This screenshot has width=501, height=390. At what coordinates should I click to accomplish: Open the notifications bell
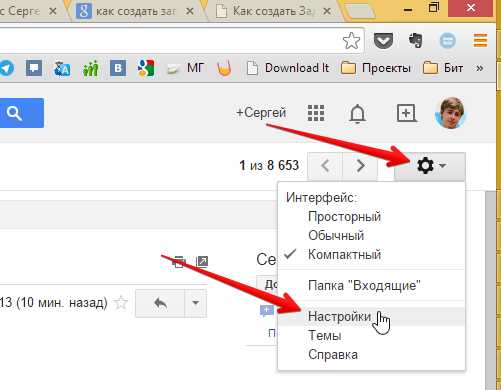357,114
